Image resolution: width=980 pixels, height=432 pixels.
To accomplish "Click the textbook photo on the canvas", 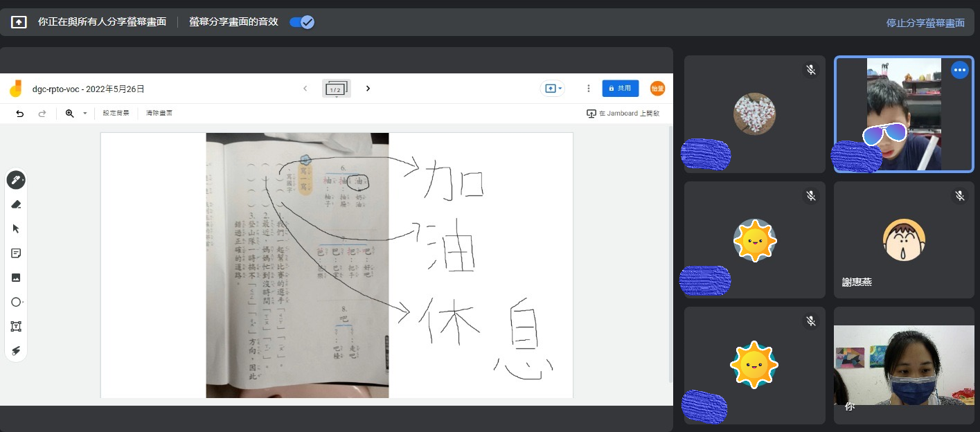I will pyautogui.click(x=297, y=265).
